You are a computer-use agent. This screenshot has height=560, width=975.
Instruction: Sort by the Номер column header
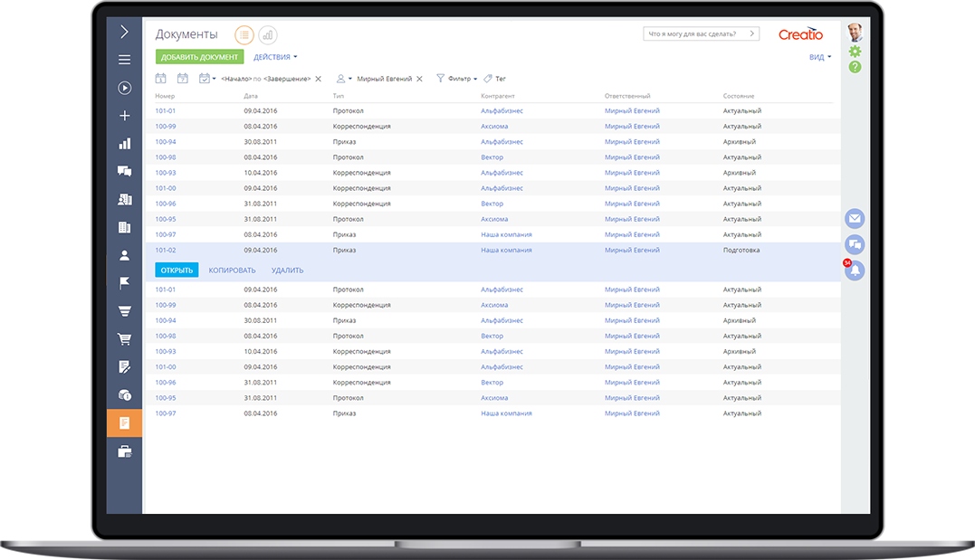pyautogui.click(x=165, y=96)
